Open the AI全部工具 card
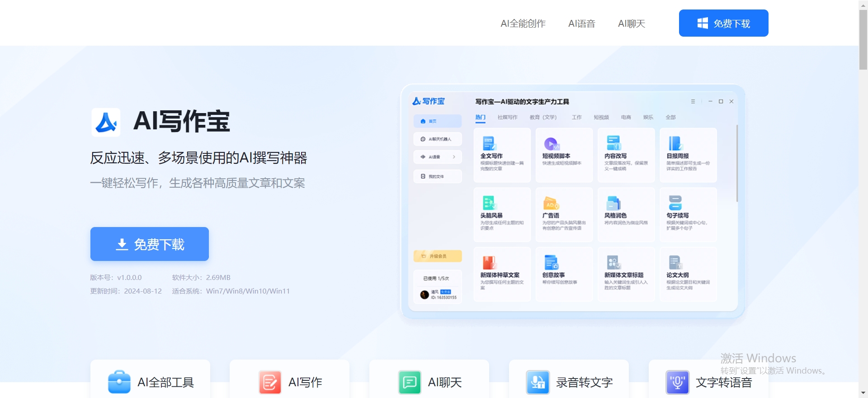The width and height of the screenshot is (868, 398). pyautogui.click(x=150, y=379)
